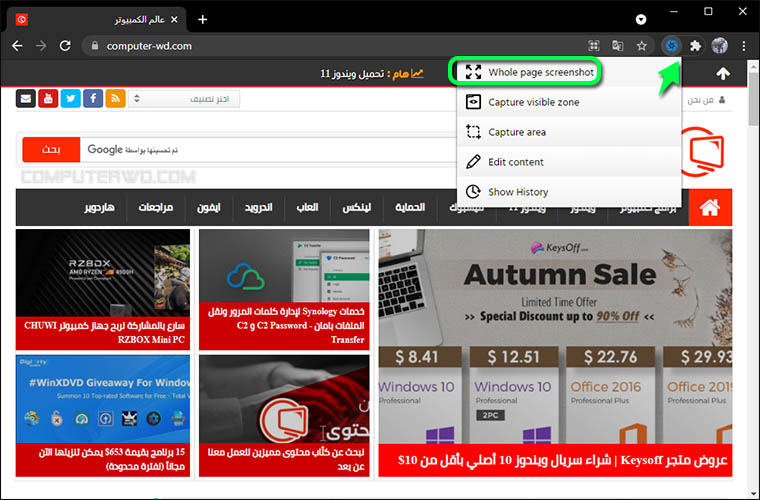Open the ايفون nav item
The height and width of the screenshot is (500, 760).
208,207
